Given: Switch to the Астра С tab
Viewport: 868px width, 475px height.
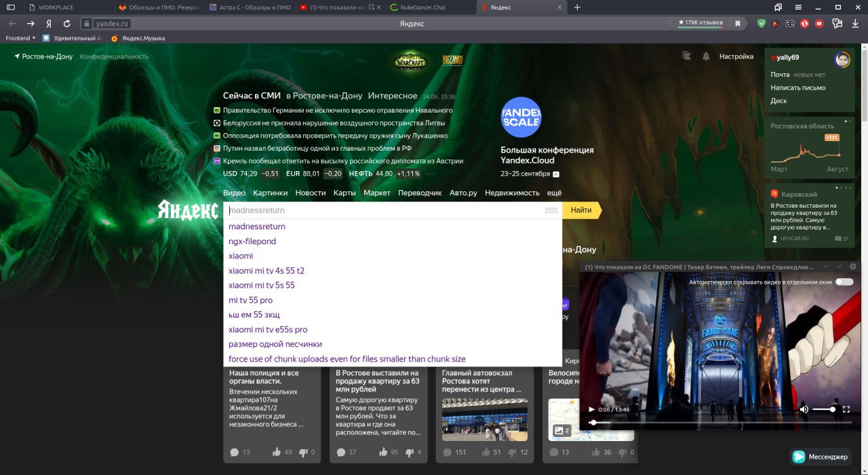Looking at the screenshot, I should pos(249,7).
